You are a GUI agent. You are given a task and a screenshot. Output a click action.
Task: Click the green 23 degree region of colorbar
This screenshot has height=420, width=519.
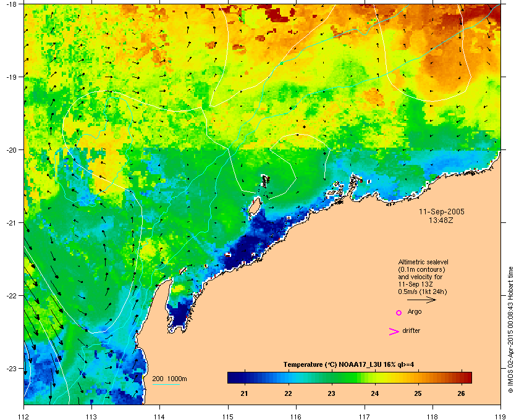(x=331, y=377)
